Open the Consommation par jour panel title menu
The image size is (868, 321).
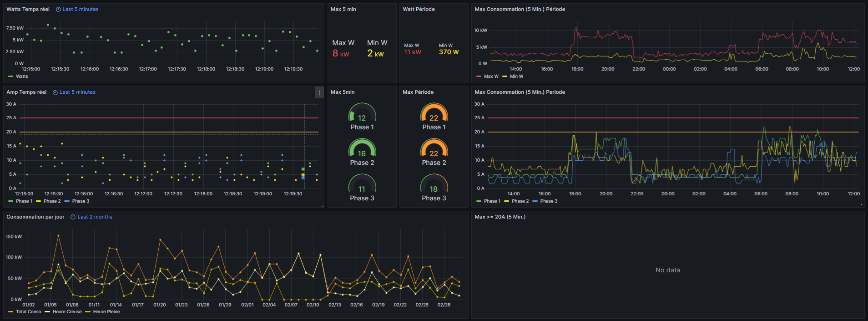pos(35,217)
